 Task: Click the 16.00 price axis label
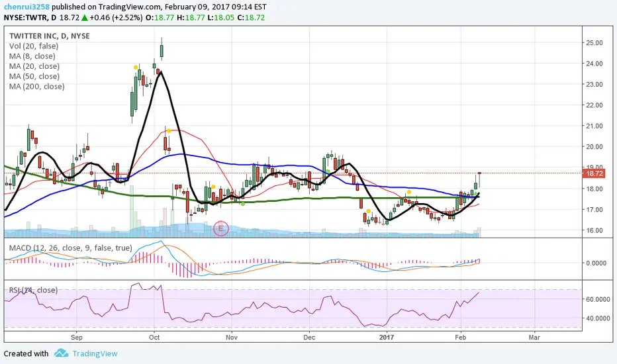594,230
